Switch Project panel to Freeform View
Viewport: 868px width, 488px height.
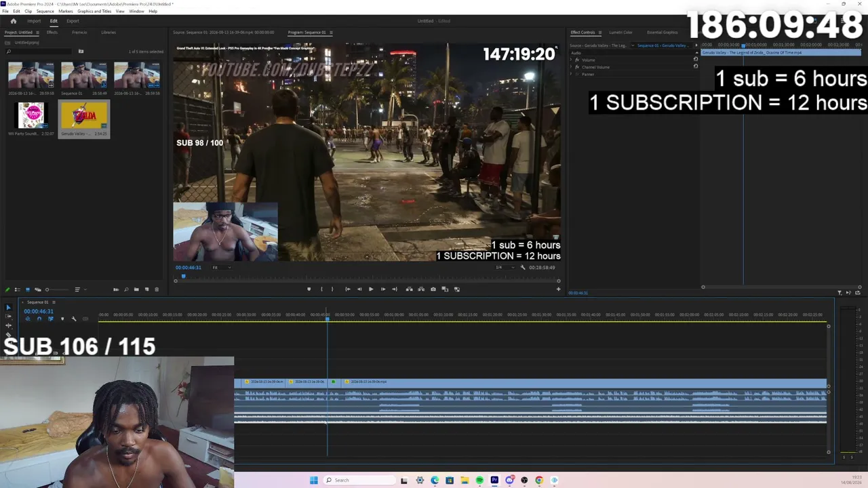coord(37,290)
